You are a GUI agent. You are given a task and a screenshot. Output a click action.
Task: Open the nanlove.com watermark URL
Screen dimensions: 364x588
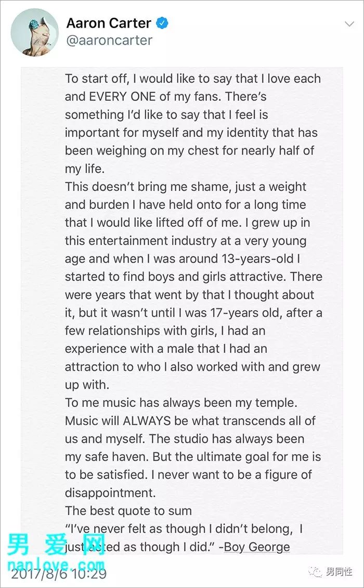[56, 565]
